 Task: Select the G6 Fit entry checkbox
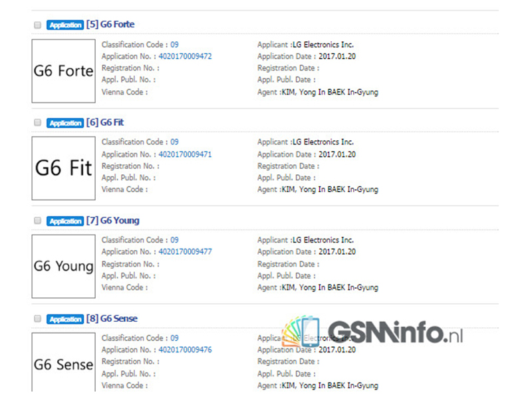pos(37,123)
